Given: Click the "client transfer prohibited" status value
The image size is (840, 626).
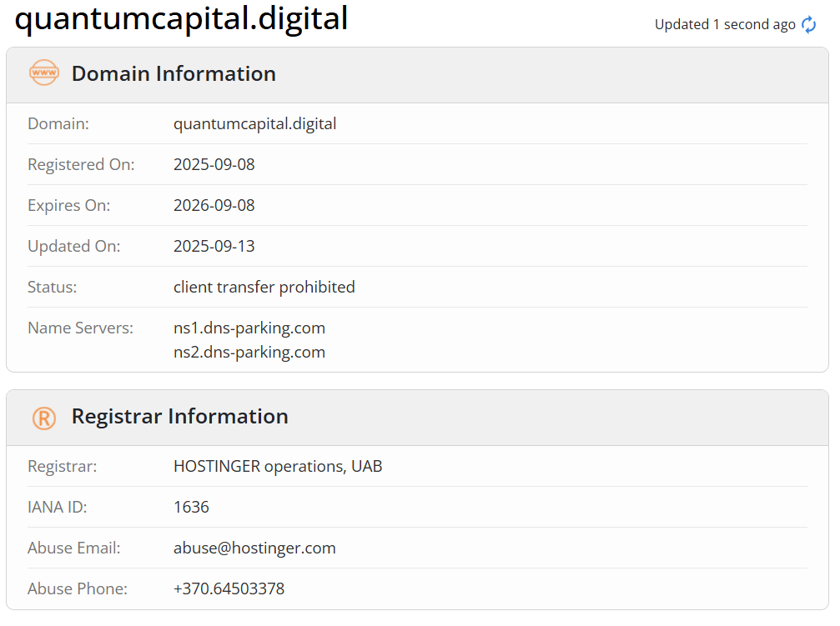Looking at the screenshot, I should pyautogui.click(x=264, y=288).
